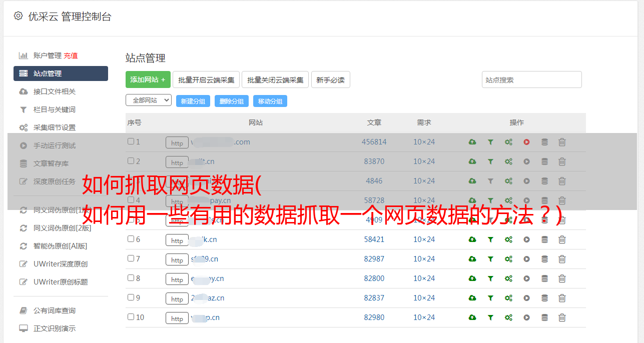
Task: Open the article count 58421 link
Action: pyautogui.click(x=374, y=239)
